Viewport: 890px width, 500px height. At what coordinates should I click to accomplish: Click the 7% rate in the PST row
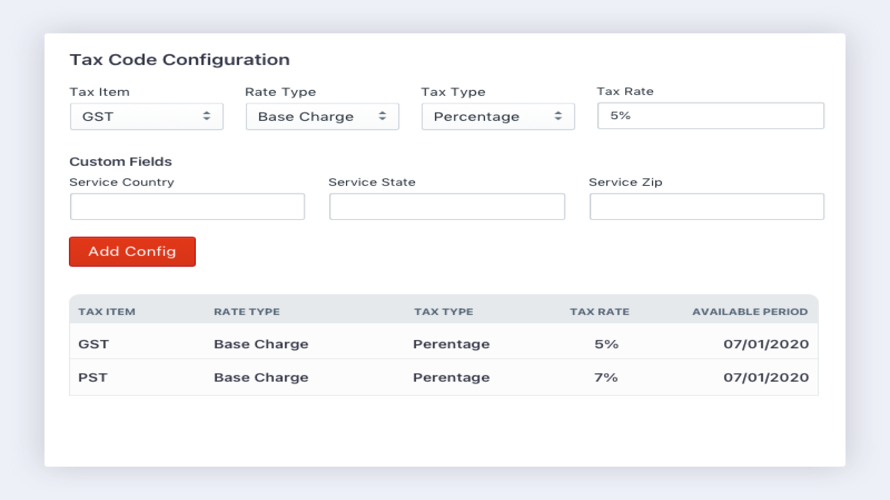coord(606,378)
